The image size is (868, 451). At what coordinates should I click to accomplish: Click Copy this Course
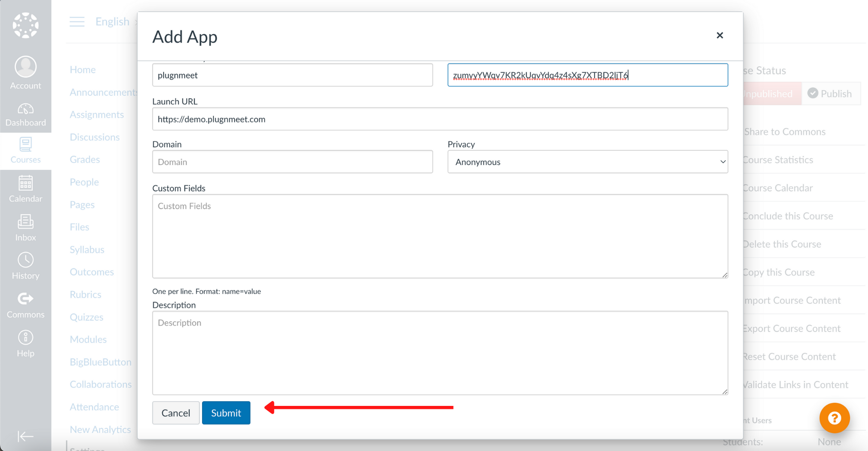tap(779, 272)
